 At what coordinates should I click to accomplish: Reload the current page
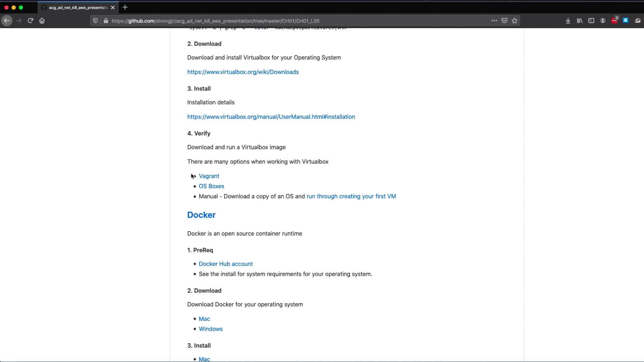click(30, 21)
